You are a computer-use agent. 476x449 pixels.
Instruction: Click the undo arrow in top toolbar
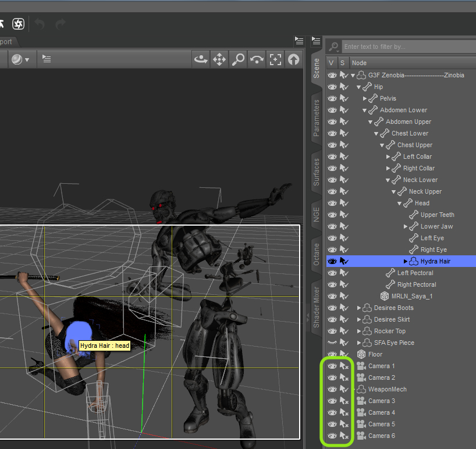coord(40,24)
